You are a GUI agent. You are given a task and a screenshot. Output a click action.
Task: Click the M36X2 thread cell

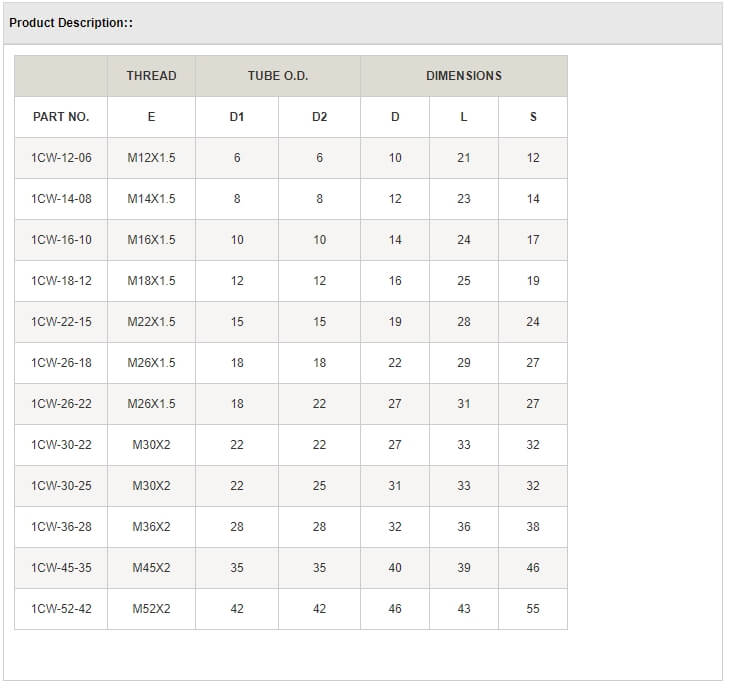pyautogui.click(x=151, y=527)
